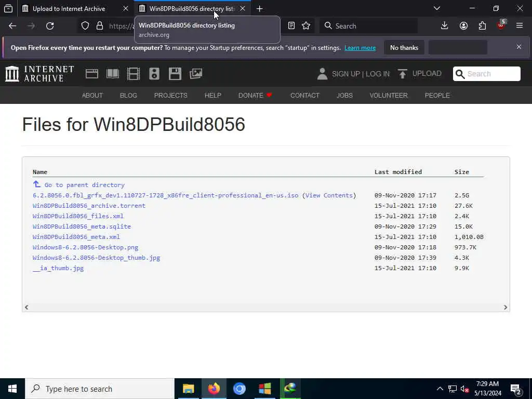Open a new tab with plus button

260,9
